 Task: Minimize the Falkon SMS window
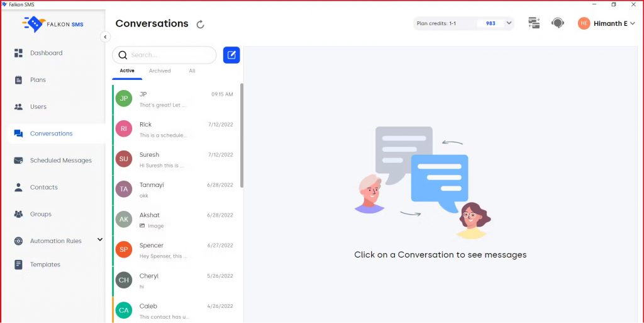(x=594, y=4)
